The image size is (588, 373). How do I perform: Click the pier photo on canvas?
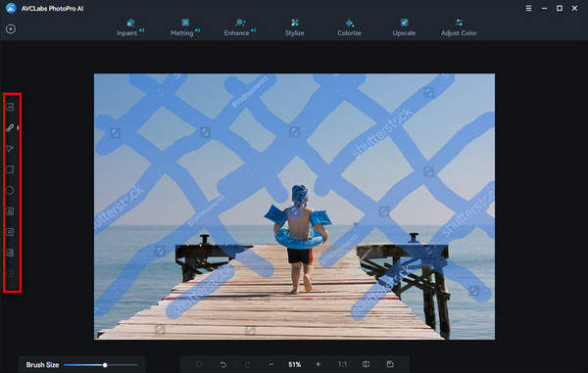point(294,207)
